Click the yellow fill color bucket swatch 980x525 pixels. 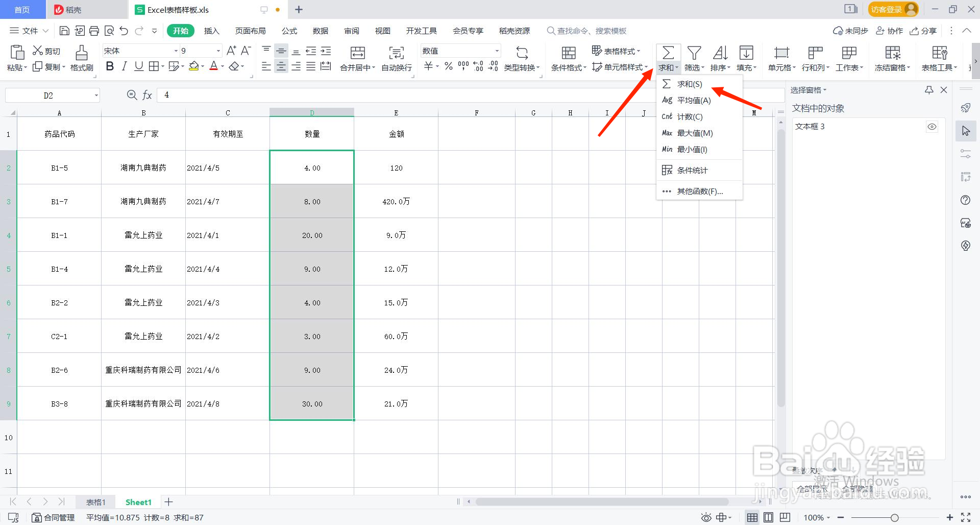194,66
